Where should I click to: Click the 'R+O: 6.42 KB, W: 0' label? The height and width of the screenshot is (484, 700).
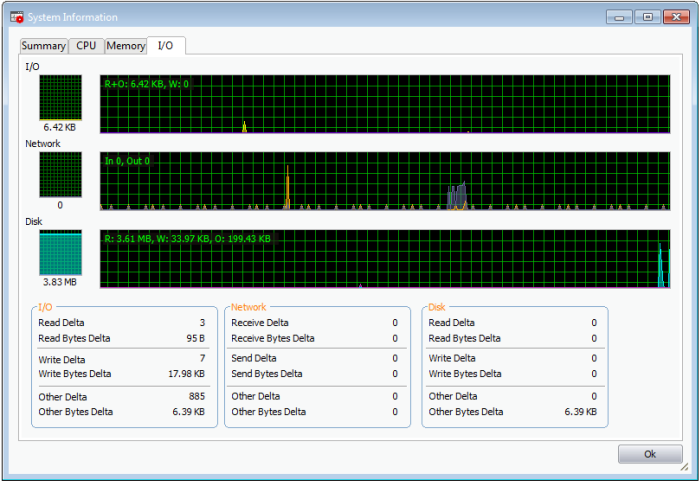pyautogui.click(x=146, y=84)
